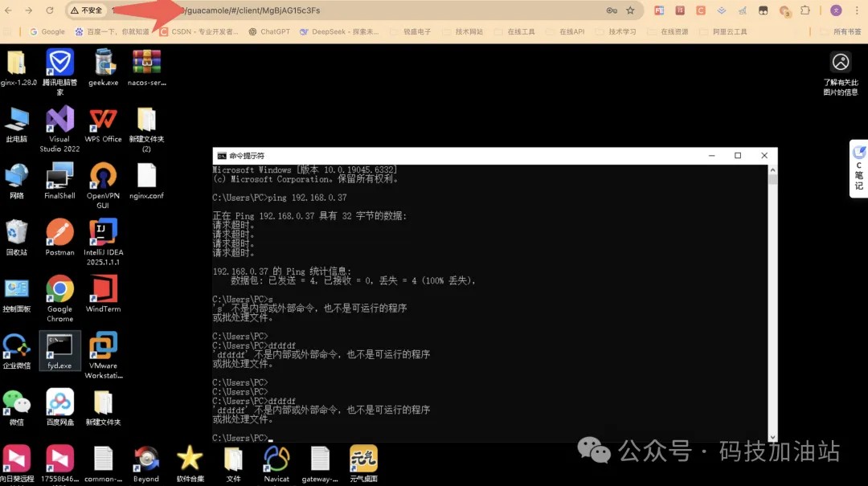Screen dimensions: 868x486
Task: Open the password key icon in address bar
Action: point(611,10)
